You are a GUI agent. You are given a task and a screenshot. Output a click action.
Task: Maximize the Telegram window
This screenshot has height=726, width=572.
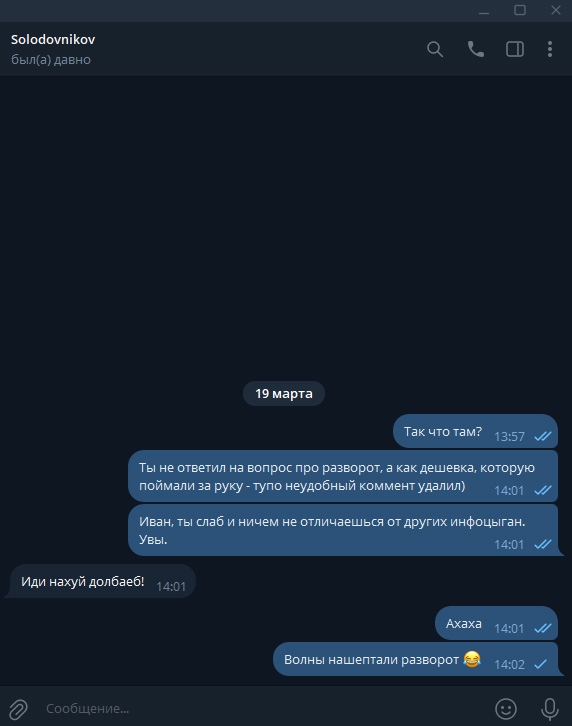coord(520,10)
